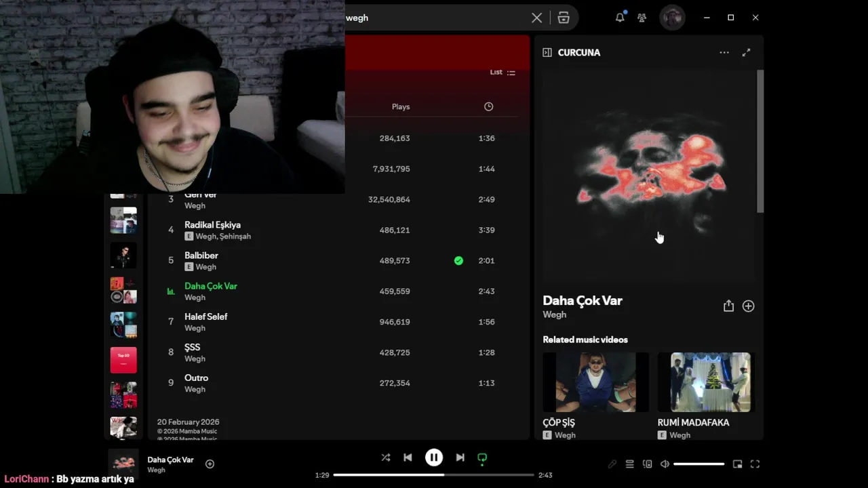Click the now playing panel scrollbar
Viewport: 868px width, 488px height.
pos(760,141)
